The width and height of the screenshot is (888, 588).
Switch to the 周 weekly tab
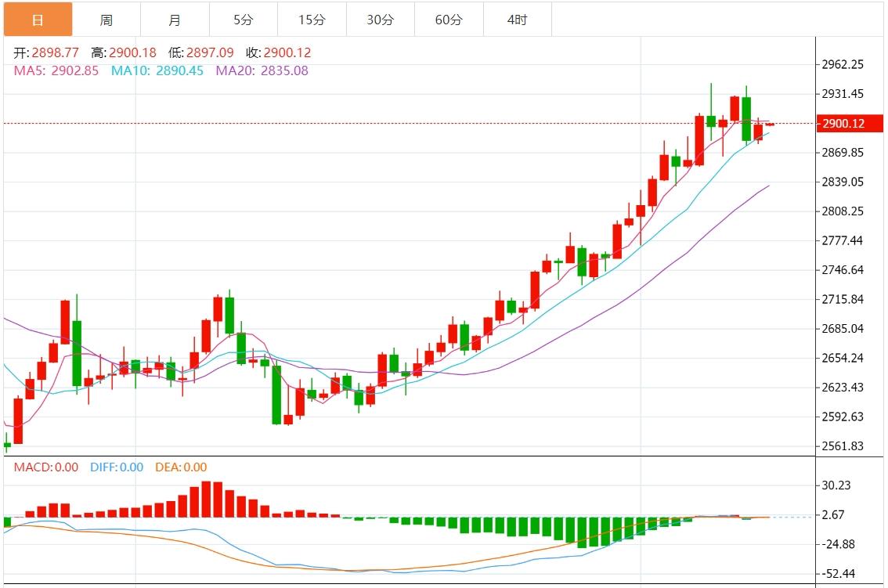pyautogui.click(x=106, y=20)
